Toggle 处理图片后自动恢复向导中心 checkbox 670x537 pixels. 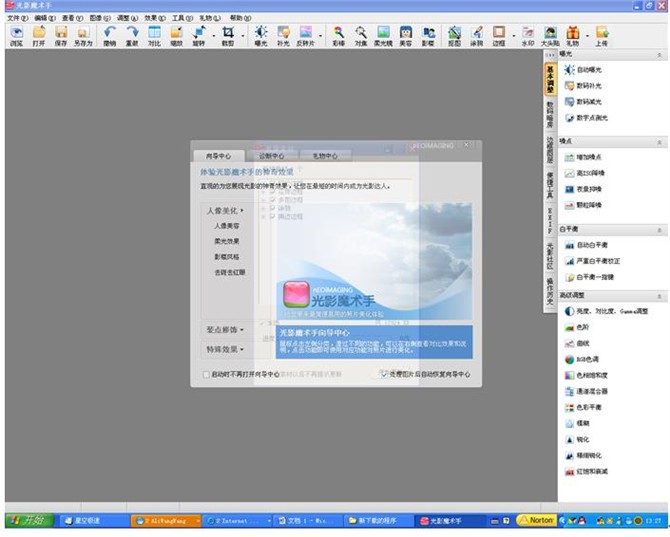(x=384, y=374)
